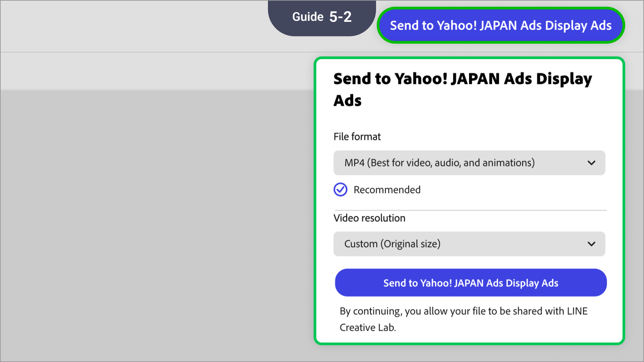Click the LINE Creative Lab sharing notice text
Viewport: 644px width, 362px height.
tap(464, 319)
